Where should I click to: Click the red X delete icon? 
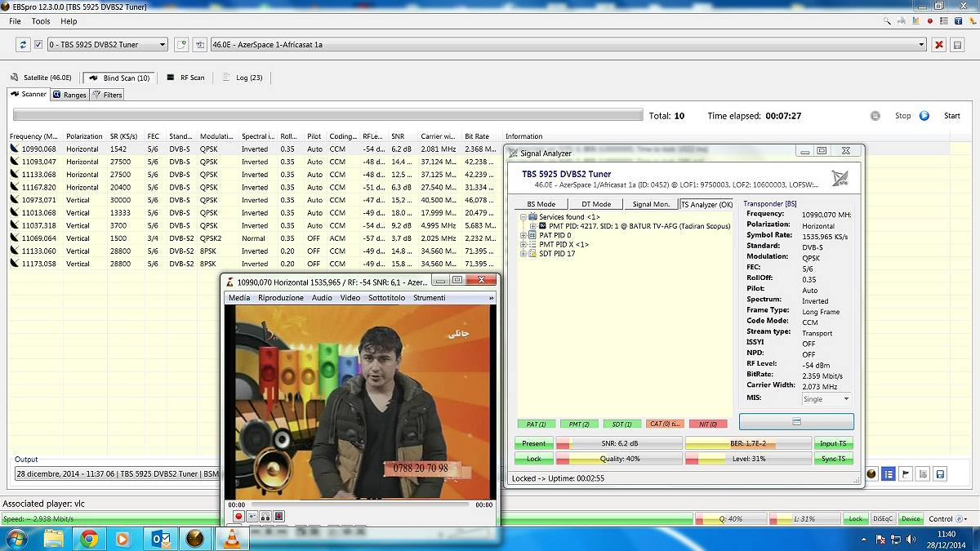pos(940,45)
